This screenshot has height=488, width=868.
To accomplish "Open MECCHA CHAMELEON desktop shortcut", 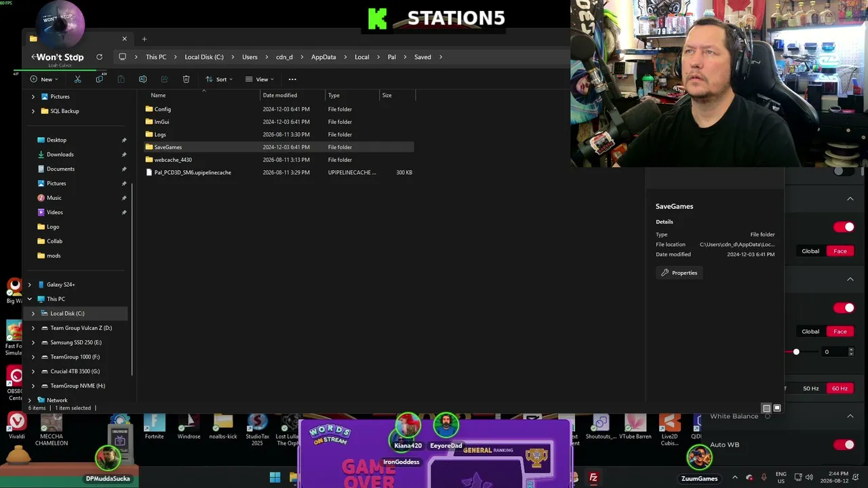I will coord(52,429).
